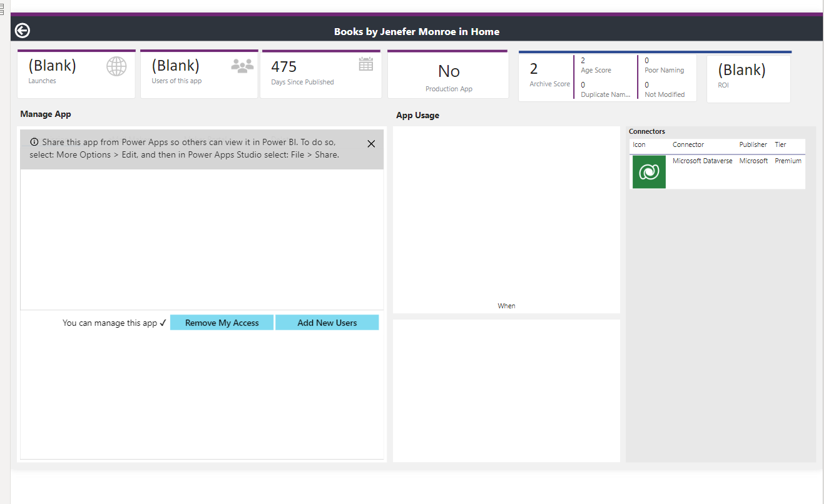Screen dimensions: 826x504
Task: Select the Microsoft Dataverse row in Connectors table
Action: coord(716,161)
